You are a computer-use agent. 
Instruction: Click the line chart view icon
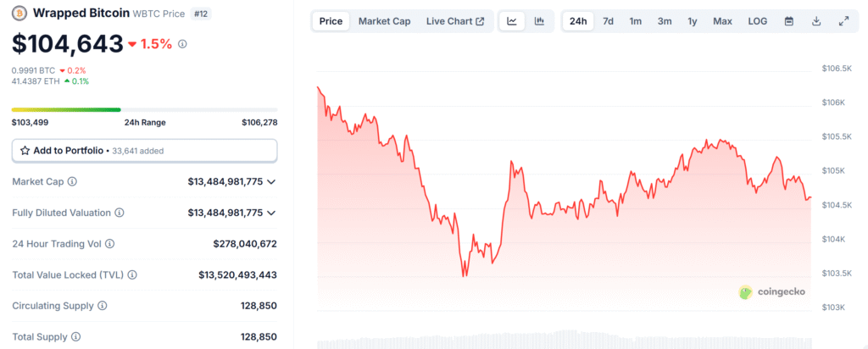(512, 21)
